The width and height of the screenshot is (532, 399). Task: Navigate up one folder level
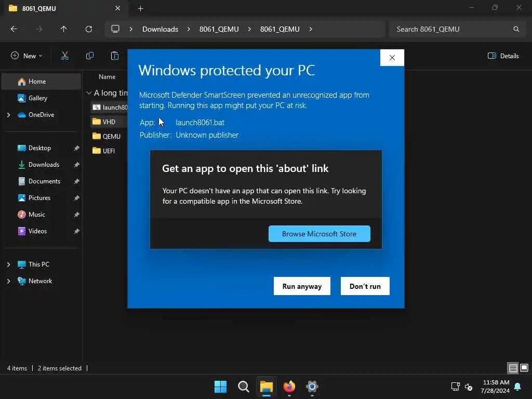point(63,29)
